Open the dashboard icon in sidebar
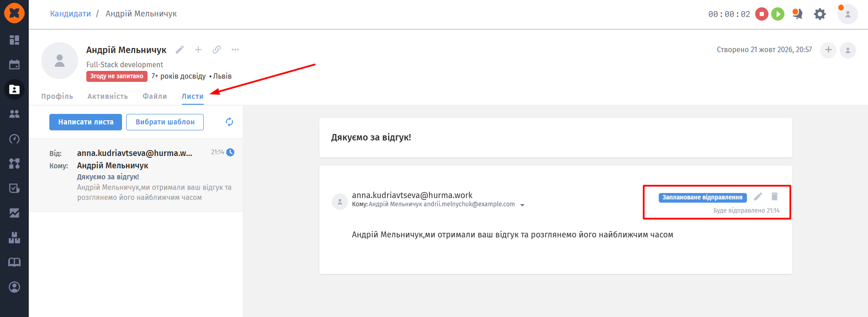Screen dimensions: 868x317 14,40
